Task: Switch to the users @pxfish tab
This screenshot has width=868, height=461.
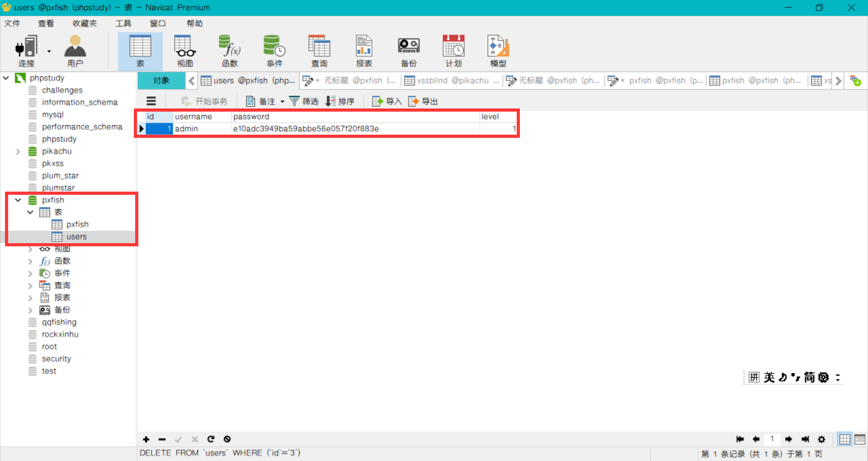Action: [x=249, y=80]
